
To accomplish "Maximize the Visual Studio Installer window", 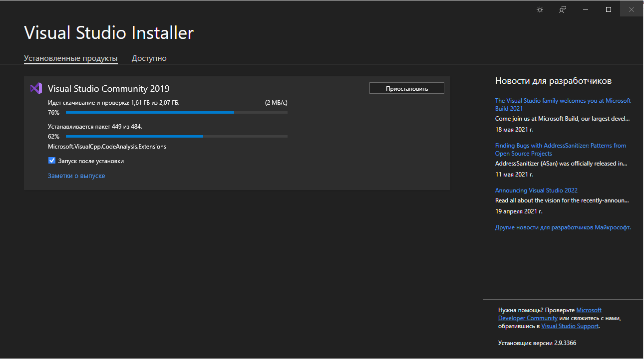I will tap(609, 9).
